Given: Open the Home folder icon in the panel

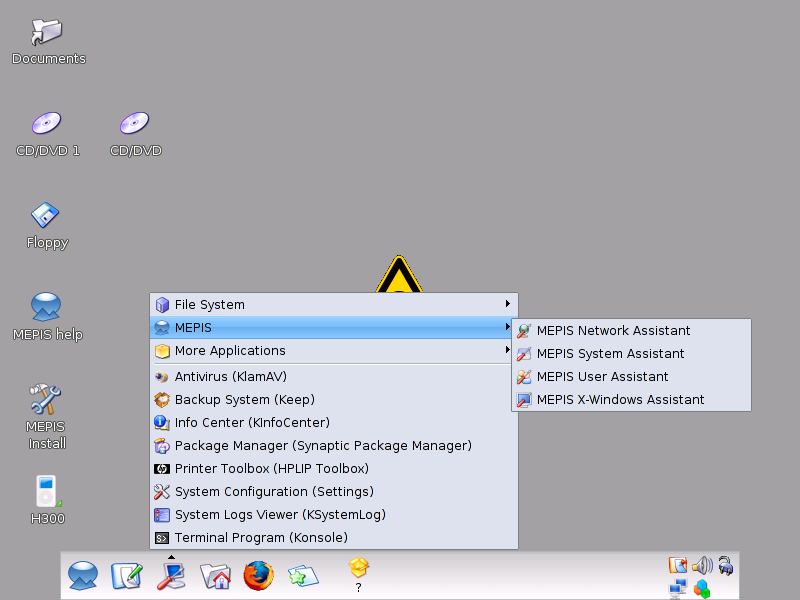Looking at the screenshot, I should 215,576.
